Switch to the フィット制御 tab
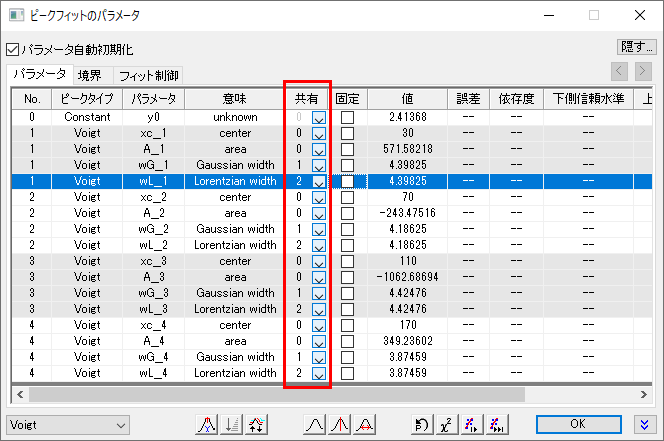The width and height of the screenshot is (664, 441). pos(148,76)
